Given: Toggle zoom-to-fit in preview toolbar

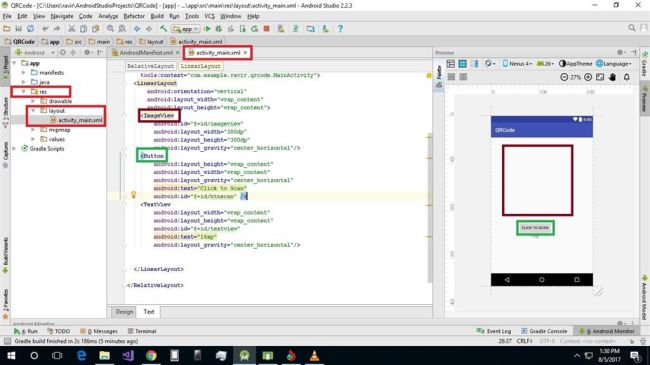Looking at the screenshot, I should pos(600,77).
